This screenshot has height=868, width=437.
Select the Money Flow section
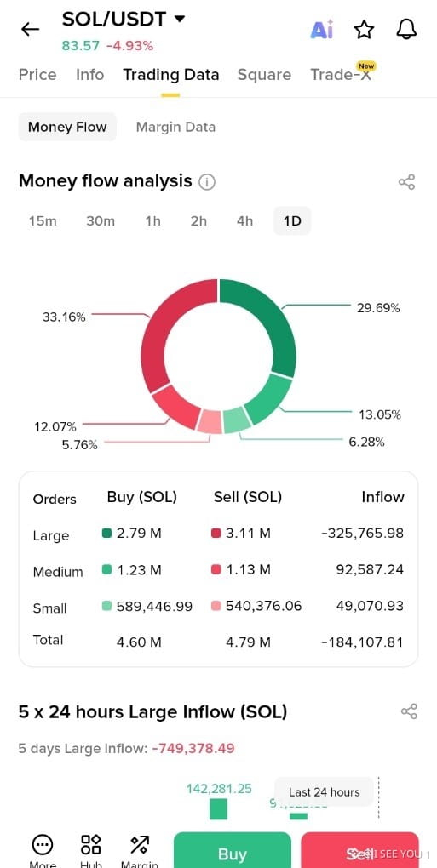coord(67,127)
